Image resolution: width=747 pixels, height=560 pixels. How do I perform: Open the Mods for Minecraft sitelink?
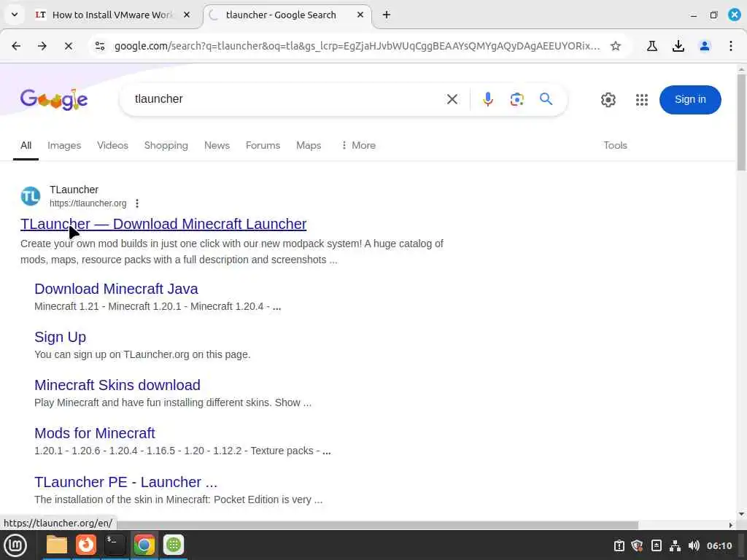(95, 433)
